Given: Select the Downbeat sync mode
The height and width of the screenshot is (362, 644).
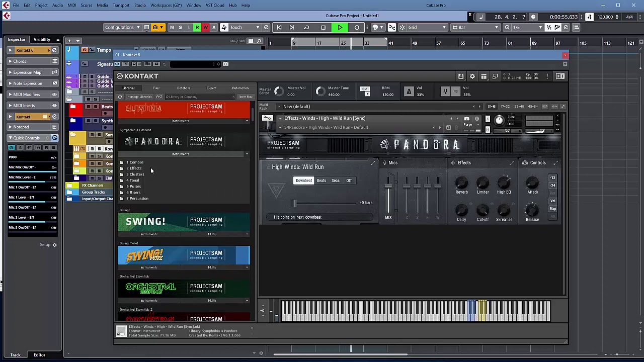Looking at the screenshot, I should (x=304, y=180).
